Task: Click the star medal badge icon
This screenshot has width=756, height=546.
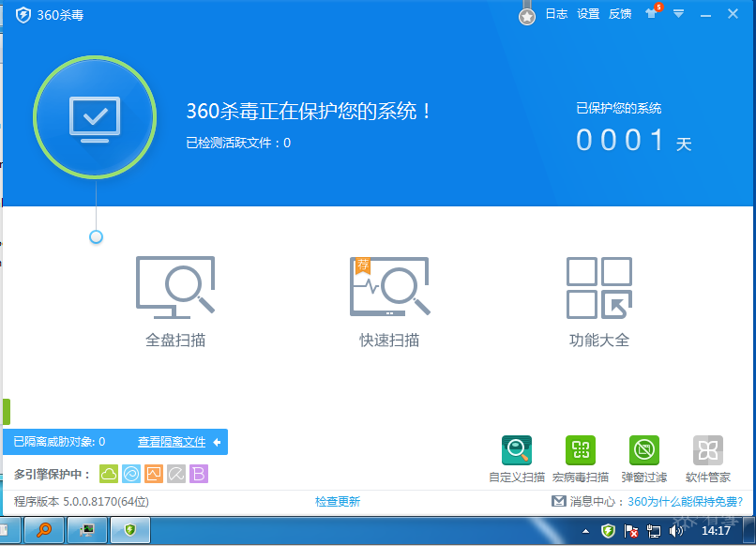Action: click(x=527, y=17)
